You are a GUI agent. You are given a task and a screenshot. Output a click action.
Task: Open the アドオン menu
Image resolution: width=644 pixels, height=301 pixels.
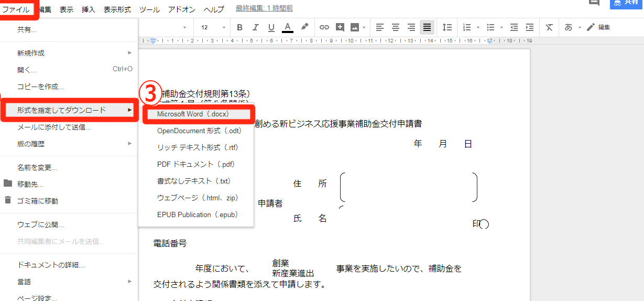pyautogui.click(x=182, y=9)
